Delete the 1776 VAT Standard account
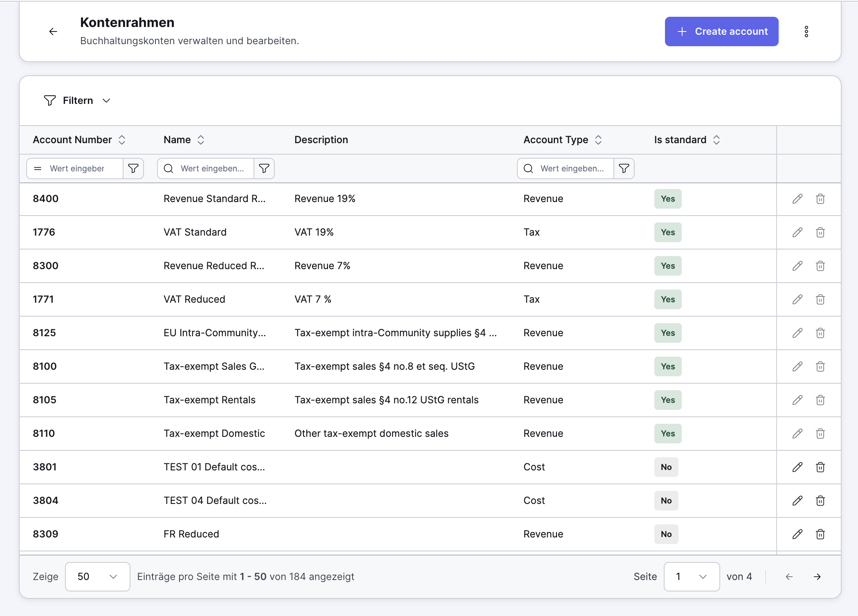The height and width of the screenshot is (616, 858). click(820, 232)
